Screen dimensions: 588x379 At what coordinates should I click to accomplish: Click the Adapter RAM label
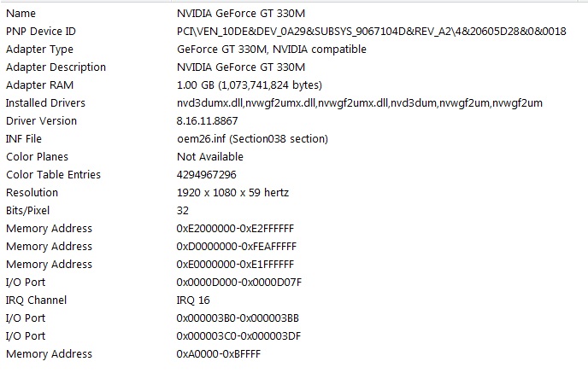point(40,85)
